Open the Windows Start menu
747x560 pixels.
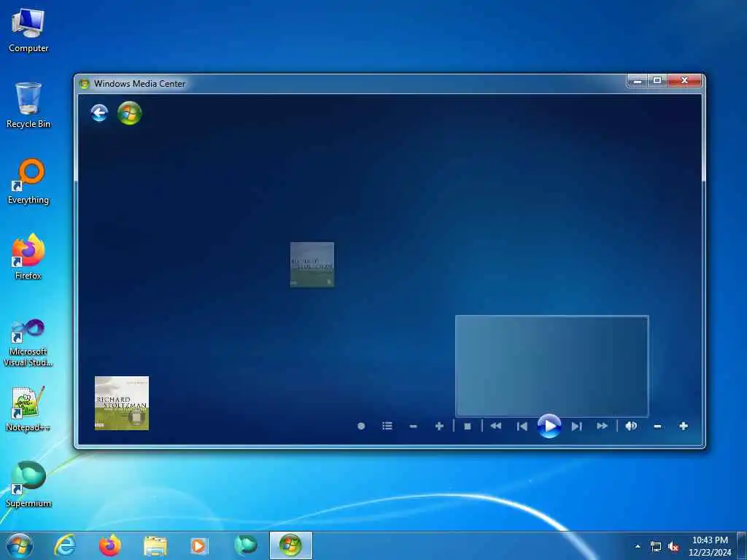pyautogui.click(x=20, y=545)
